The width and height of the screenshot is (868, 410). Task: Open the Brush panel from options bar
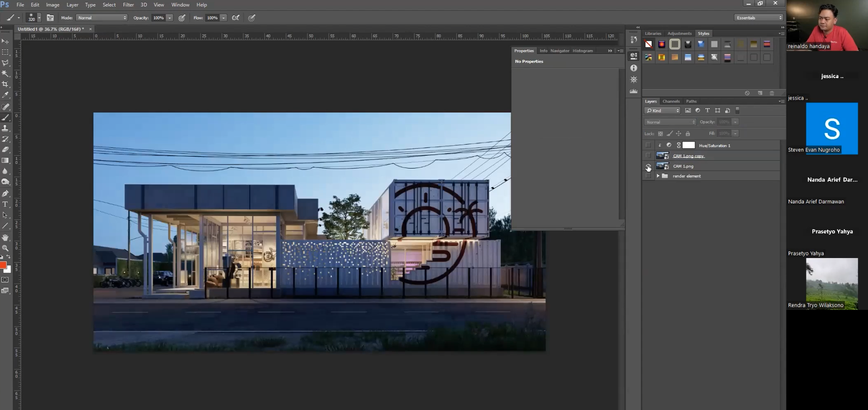click(x=50, y=18)
